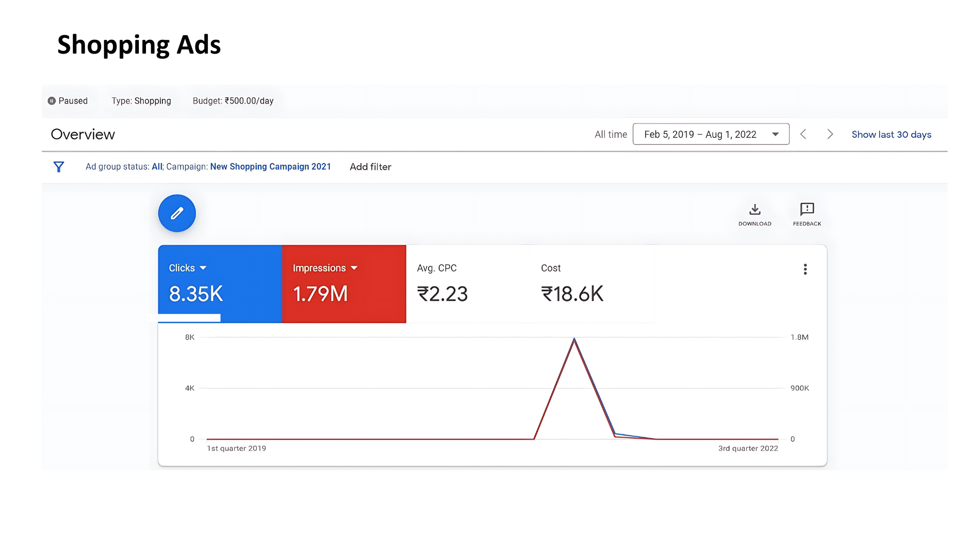Click the Ad group status All filter
The width and height of the screenshot is (980, 551).
tap(157, 167)
